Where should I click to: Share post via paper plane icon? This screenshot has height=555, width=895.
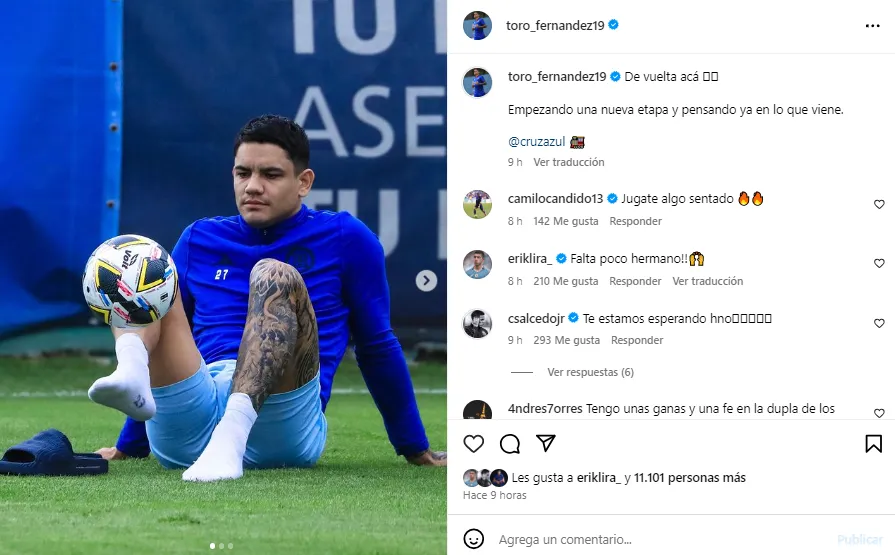coord(546,443)
